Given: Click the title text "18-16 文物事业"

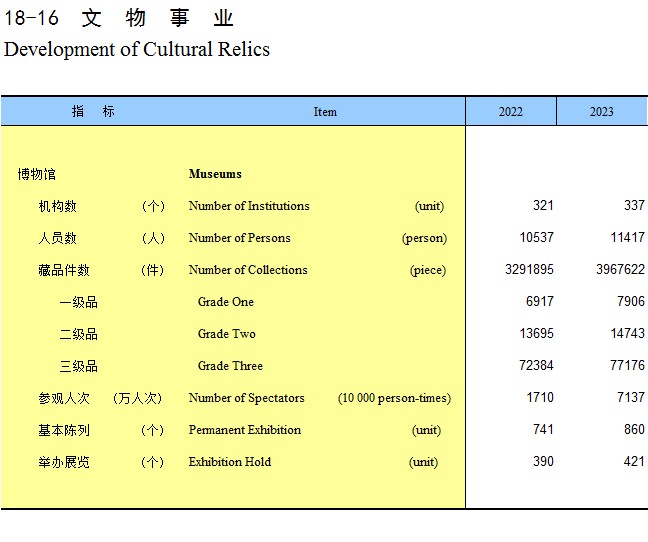Looking at the screenshot, I should (x=119, y=18).
